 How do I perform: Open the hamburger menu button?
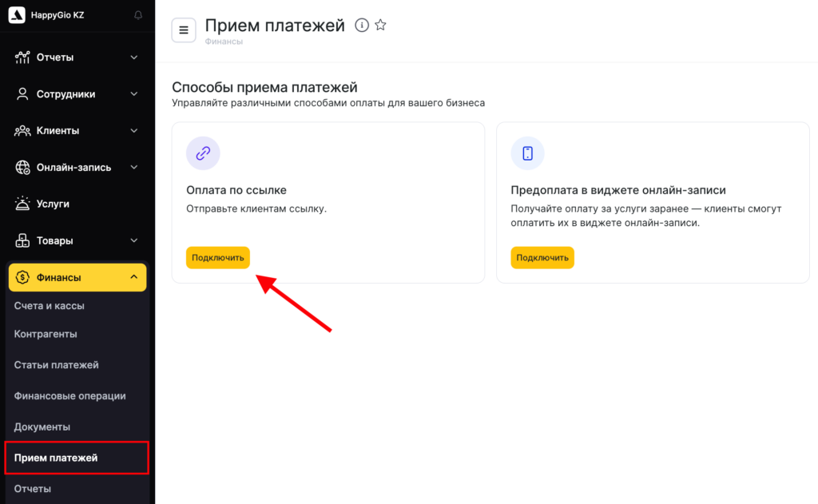(x=184, y=30)
